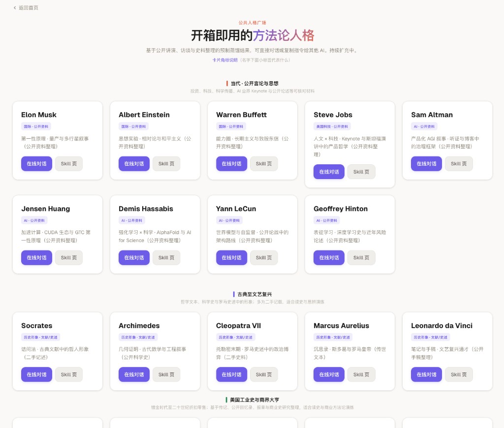
Task: Open Skill 页 for Steve Jobs
Action: [361, 172]
